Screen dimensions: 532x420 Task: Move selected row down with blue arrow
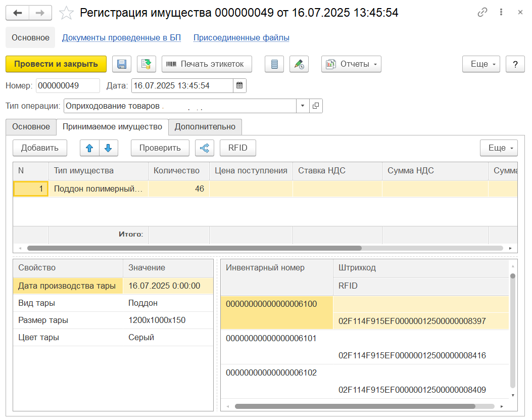(x=108, y=148)
